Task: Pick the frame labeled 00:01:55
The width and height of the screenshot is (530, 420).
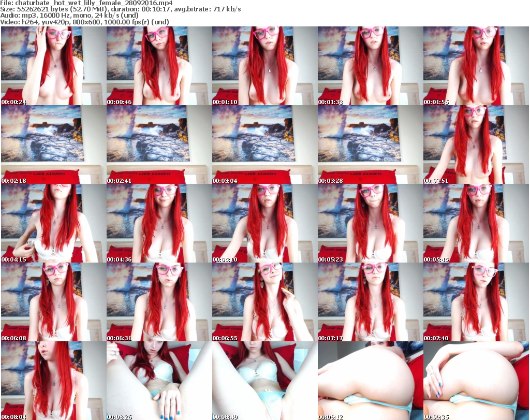Action: [x=476, y=66]
